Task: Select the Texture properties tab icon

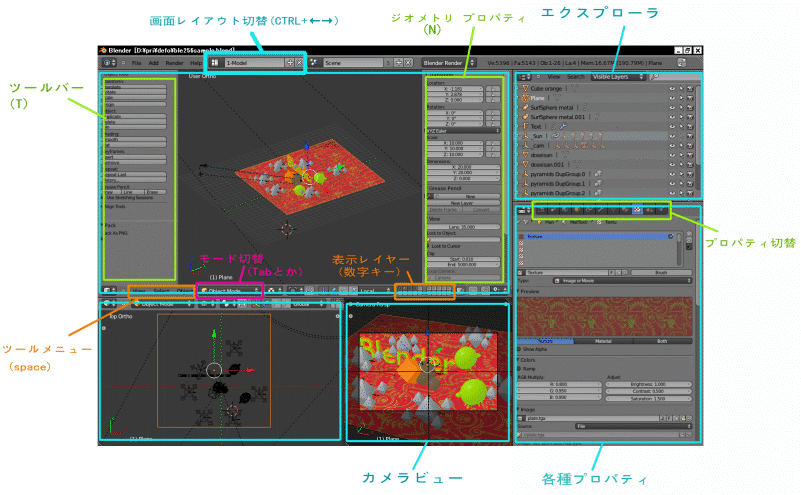Action: 637,210
